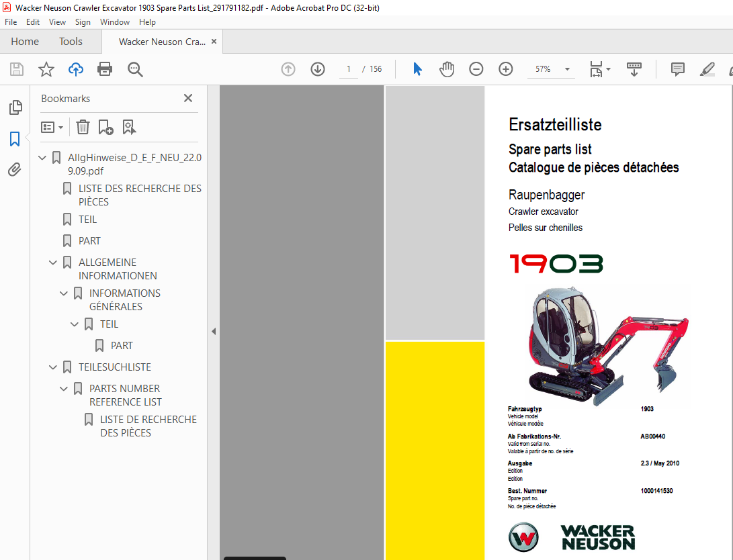Go to next page arrow
Screen dimensions: 733x560
click(x=318, y=69)
